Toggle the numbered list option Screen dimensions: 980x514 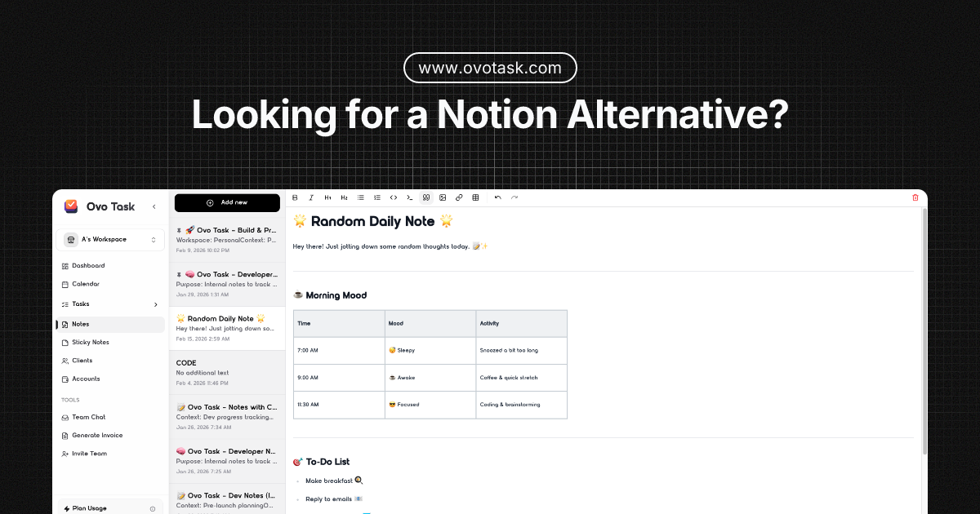[377, 197]
